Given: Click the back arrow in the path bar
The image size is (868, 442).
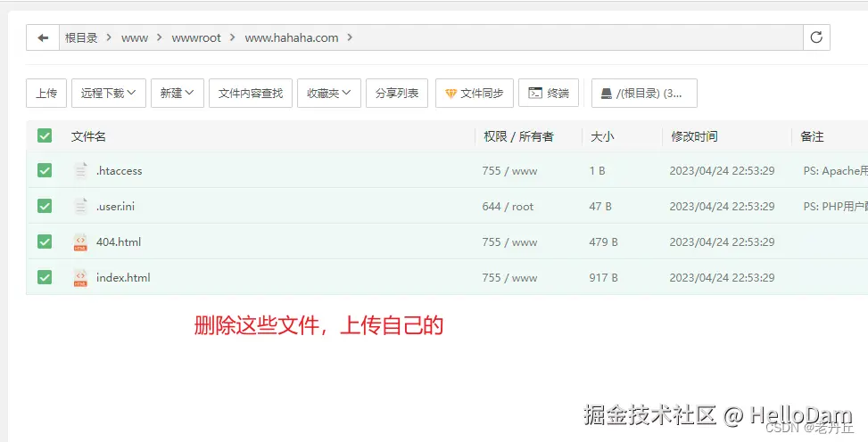Looking at the screenshot, I should tap(43, 37).
